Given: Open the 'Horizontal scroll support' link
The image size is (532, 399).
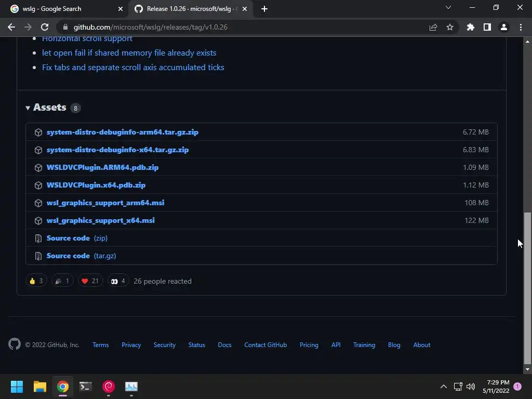Looking at the screenshot, I should (x=87, y=38).
